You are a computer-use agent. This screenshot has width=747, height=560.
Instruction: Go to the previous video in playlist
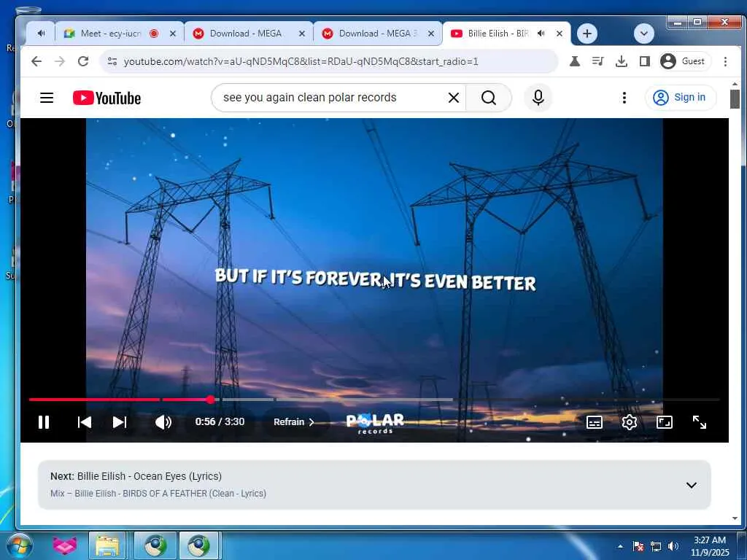pos(85,422)
